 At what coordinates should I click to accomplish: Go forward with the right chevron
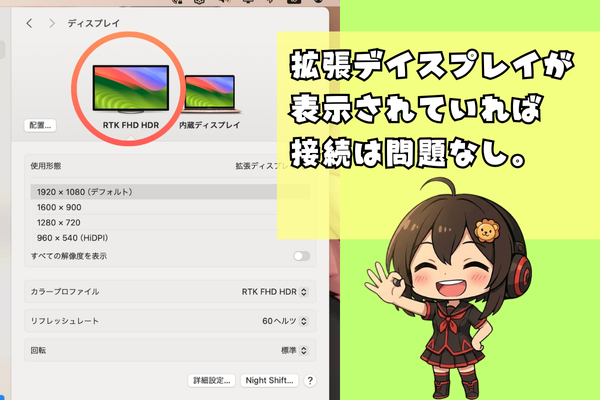tap(52, 23)
